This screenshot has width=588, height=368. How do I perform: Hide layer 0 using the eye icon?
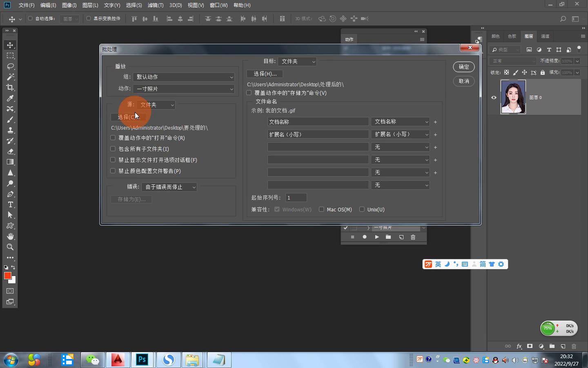click(x=494, y=97)
